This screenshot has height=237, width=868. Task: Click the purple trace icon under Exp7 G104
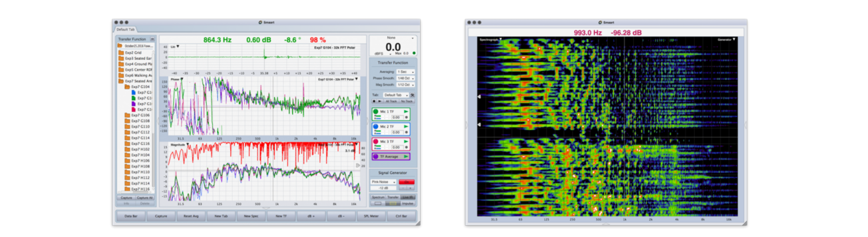[x=134, y=104]
